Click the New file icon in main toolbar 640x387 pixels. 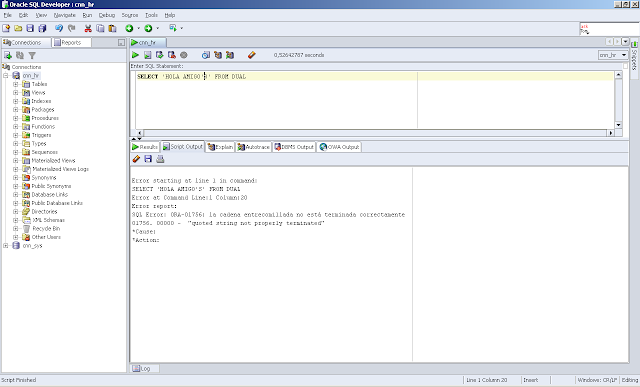click(x=6, y=28)
